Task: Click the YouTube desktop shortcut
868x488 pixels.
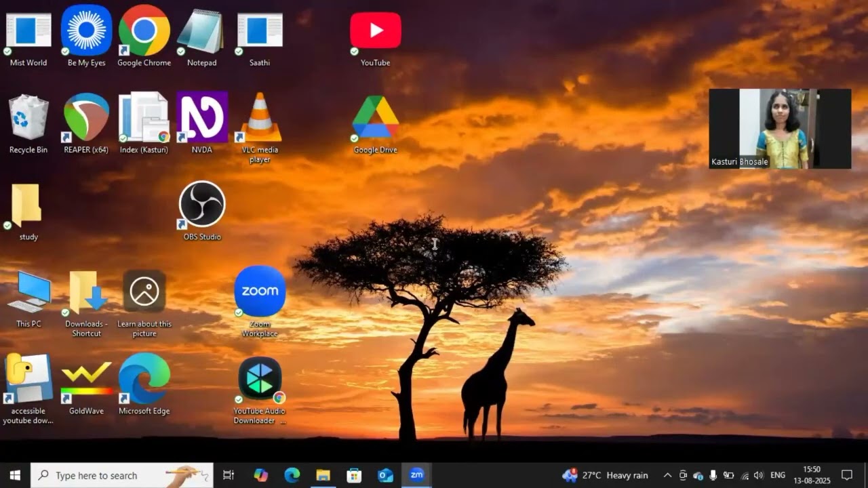Action: [375, 38]
